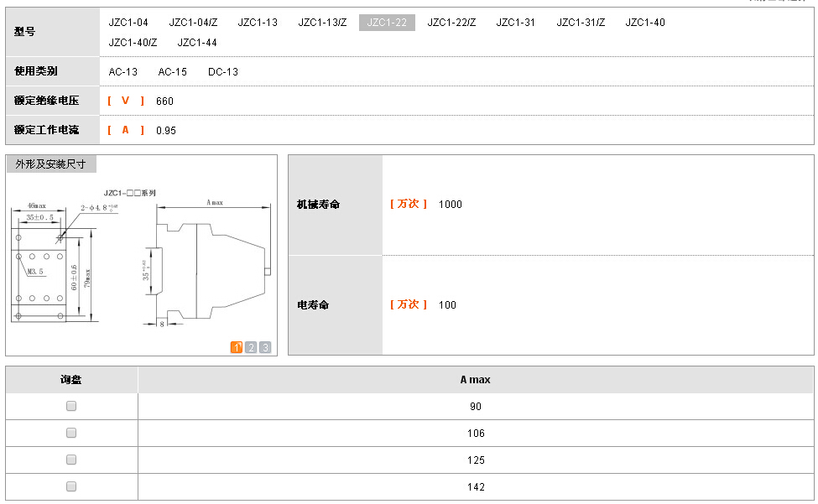The height and width of the screenshot is (504, 818).
Task: Click the 外形及安装尺寸 label tab
Action: click(x=51, y=164)
